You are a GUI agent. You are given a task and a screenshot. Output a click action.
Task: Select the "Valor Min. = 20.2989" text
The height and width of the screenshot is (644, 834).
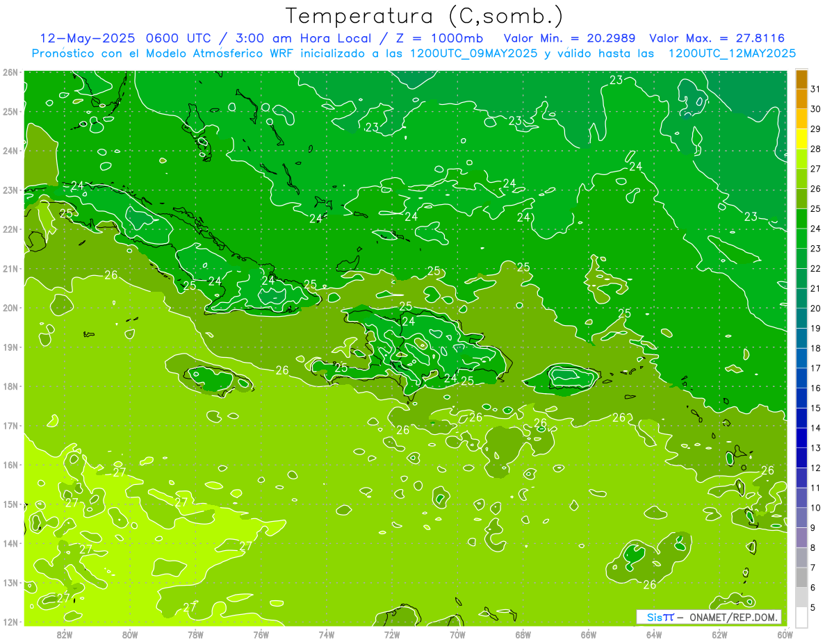pyautogui.click(x=571, y=38)
